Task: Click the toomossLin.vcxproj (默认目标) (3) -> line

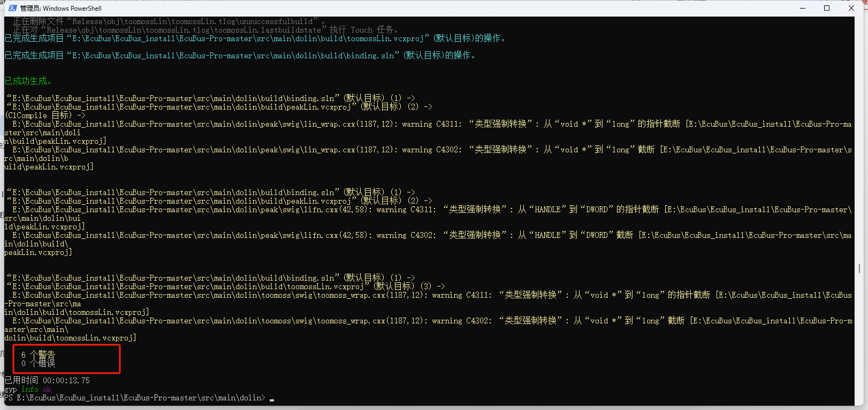Action: click(x=225, y=287)
